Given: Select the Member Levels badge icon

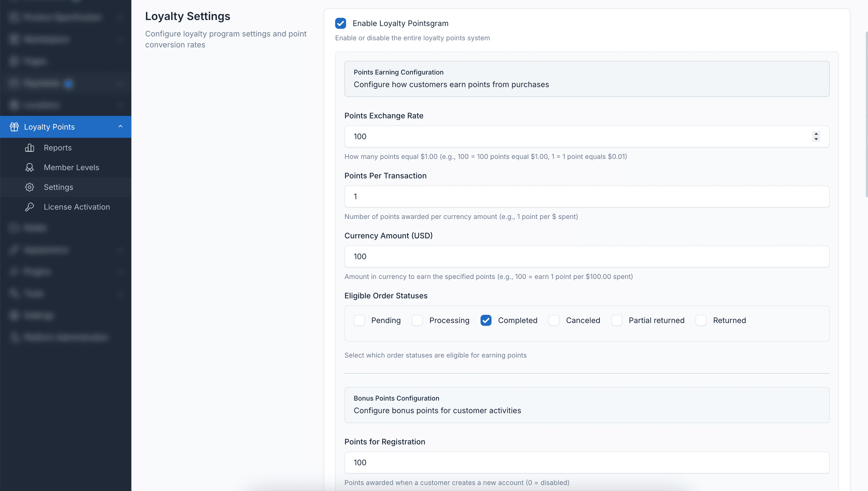Looking at the screenshot, I should 30,167.
